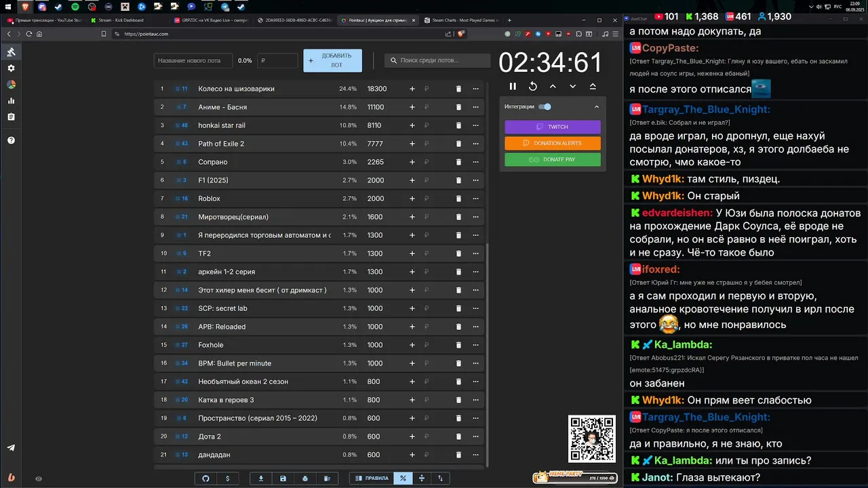Add amount to TF2 lot
The width and height of the screenshot is (868, 488).
tap(412, 253)
